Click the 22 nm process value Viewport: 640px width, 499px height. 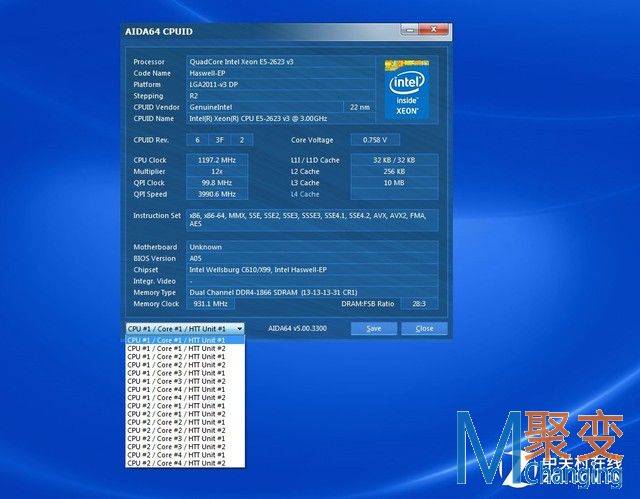[x=360, y=107]
